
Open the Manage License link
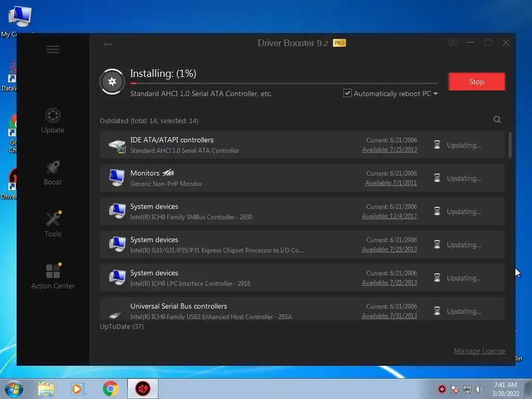[480, 351]
